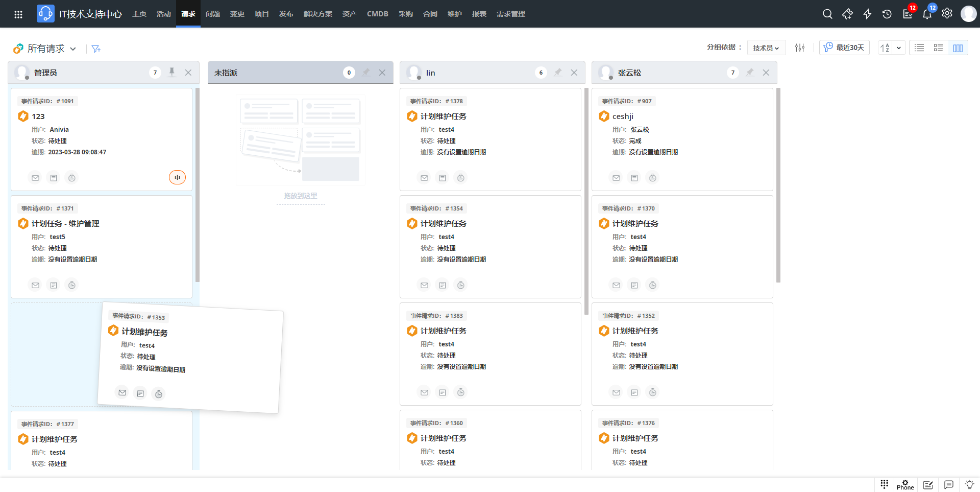Click the 最近30天 time filter button
This screenshot has height=492, width=980.
point(844,48)
